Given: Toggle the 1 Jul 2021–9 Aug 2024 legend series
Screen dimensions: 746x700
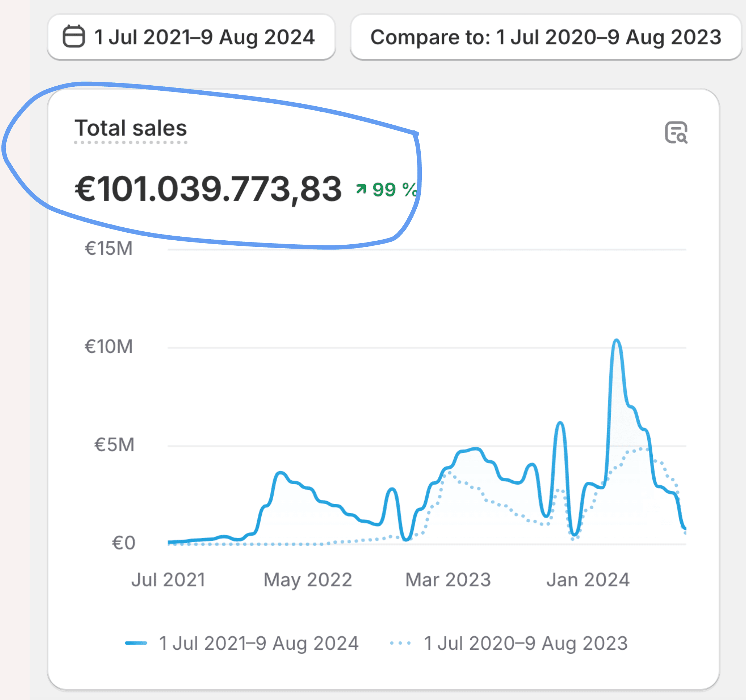Looking at the screenshot, I should (258, 643).
